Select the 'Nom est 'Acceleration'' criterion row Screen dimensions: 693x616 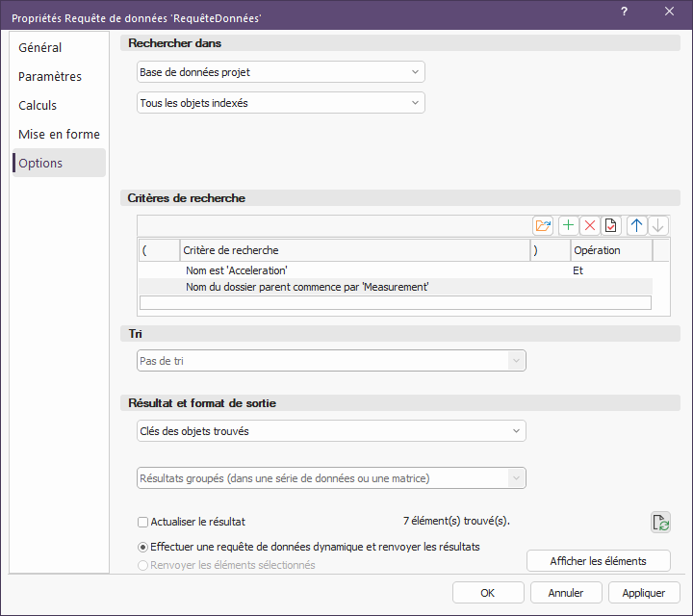pyautogui.click(x=354, y=271)
